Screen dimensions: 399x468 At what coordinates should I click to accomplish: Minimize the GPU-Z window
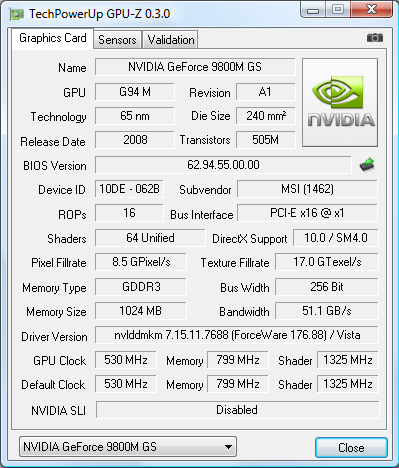click(x=313, y=10)
